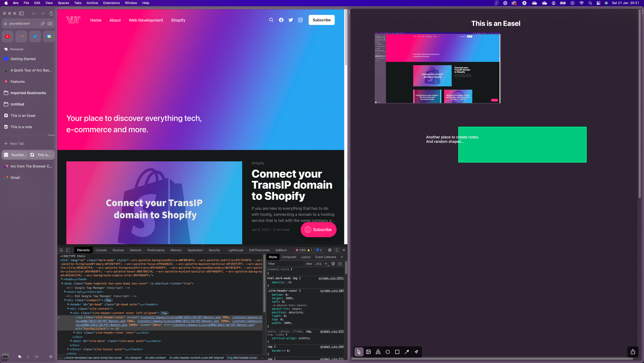This screenshot has width=644, height=363.
Task: Toggle the object-fit cover style property
Action: point(270,309)
